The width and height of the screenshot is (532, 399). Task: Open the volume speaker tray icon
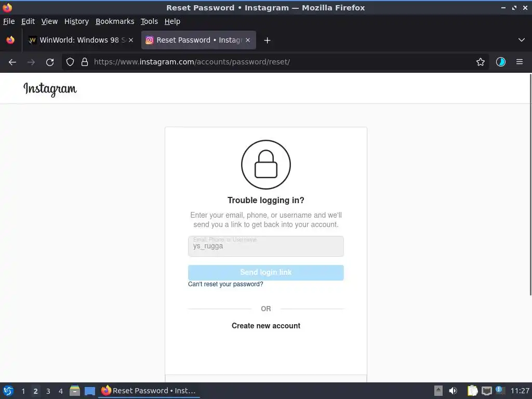pos(453,391)
